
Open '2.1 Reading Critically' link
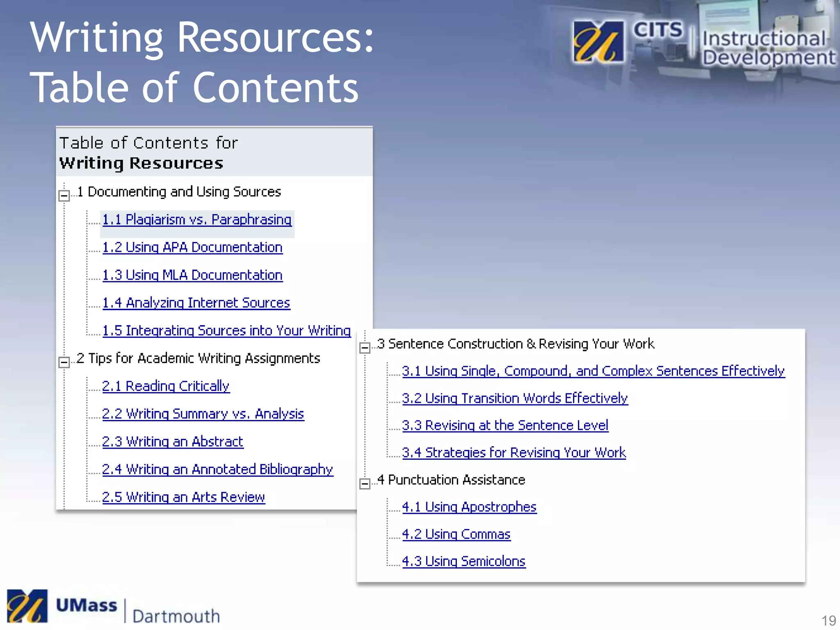pos(166,386)
